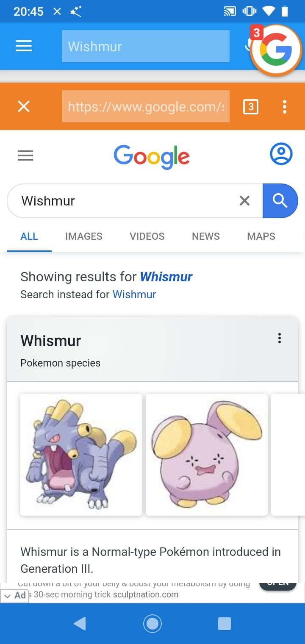Viewport: 305px width, 644px height.
Task: Clear the Wishmur search query
Action: [244, 201]
